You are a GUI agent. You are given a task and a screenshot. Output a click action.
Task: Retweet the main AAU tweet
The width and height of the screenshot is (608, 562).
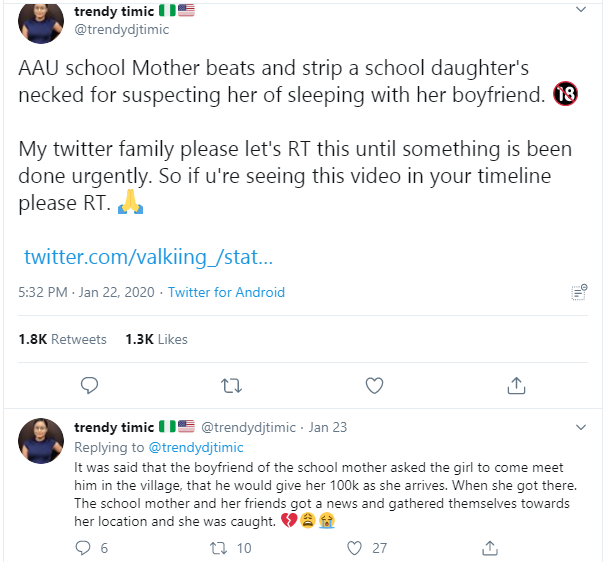click(231, 385)
